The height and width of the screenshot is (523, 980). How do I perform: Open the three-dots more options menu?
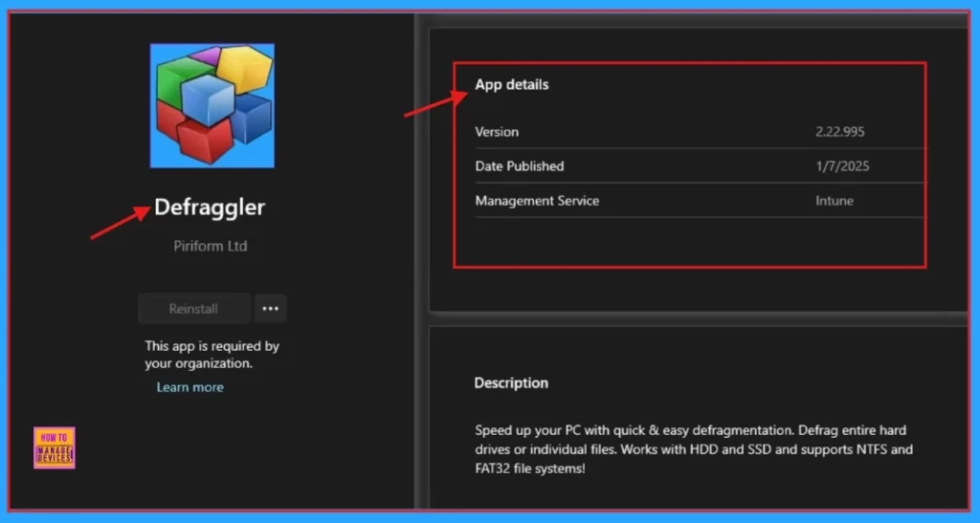271,308
